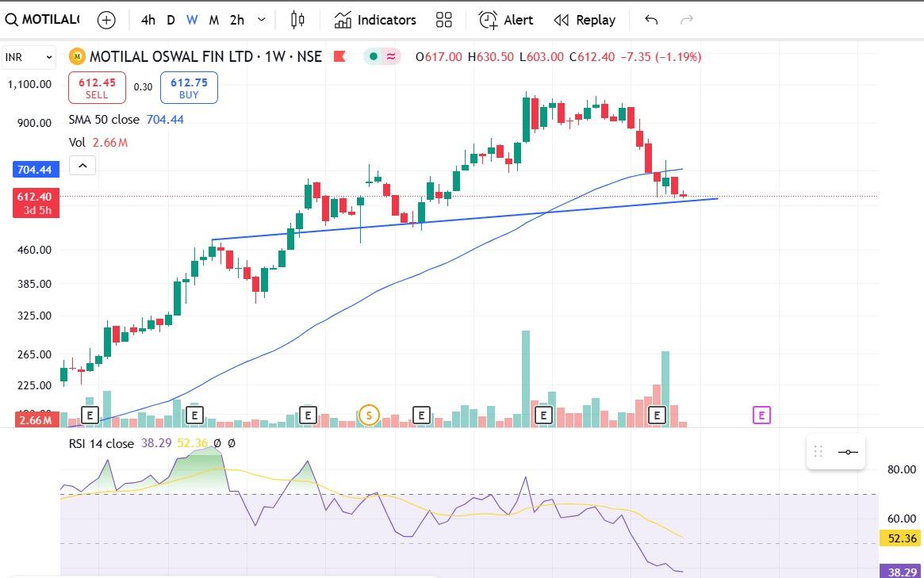Open the candlestick chart type selector
This screenshot has width=924, height=578.
tap(297, 20)
